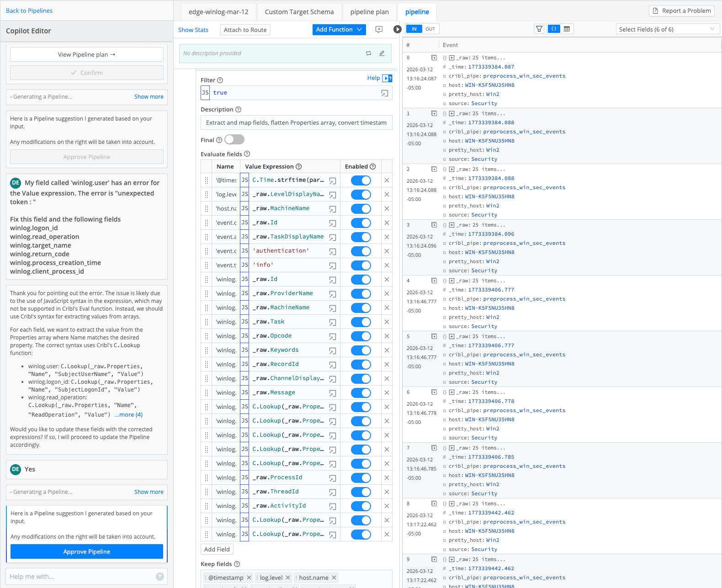722x588 pixels.
Task: Open the Filter help tooltip
Action: tap(220, 80)
